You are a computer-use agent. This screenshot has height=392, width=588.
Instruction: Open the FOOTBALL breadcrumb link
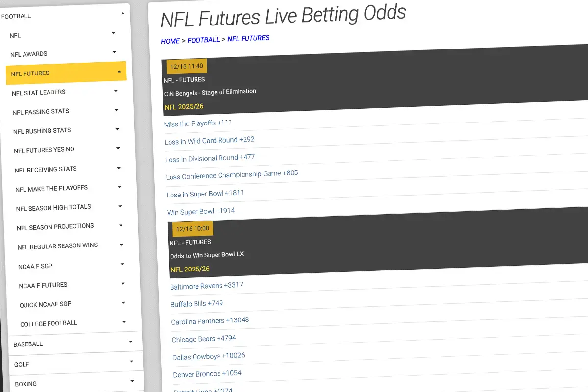pos(203,40)
